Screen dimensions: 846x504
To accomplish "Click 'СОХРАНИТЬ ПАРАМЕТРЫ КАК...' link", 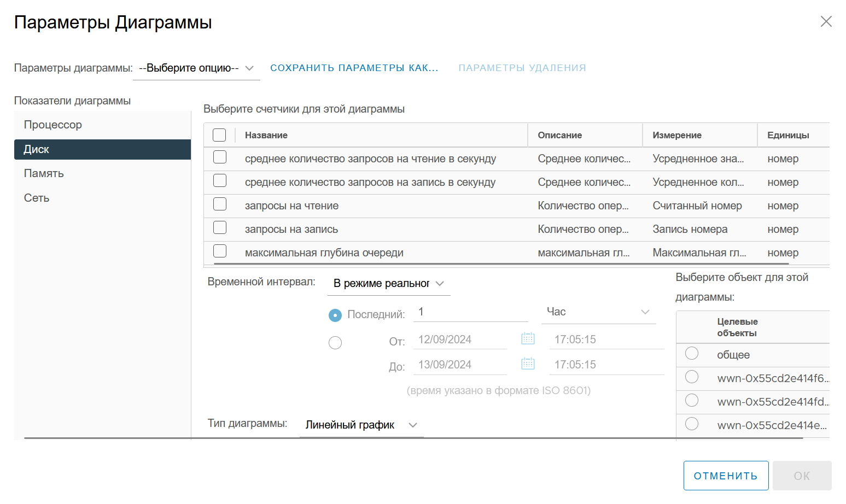I will coord(354,68).
